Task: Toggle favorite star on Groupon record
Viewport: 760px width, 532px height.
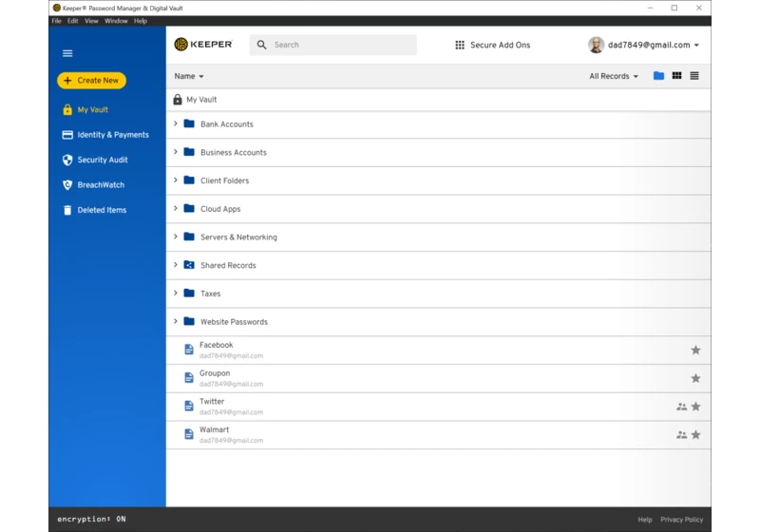Action: point(695,378)
